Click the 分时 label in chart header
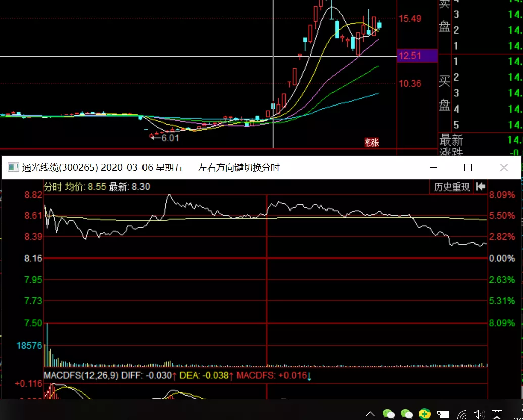The image size is (523, 420). coord(53,187)
